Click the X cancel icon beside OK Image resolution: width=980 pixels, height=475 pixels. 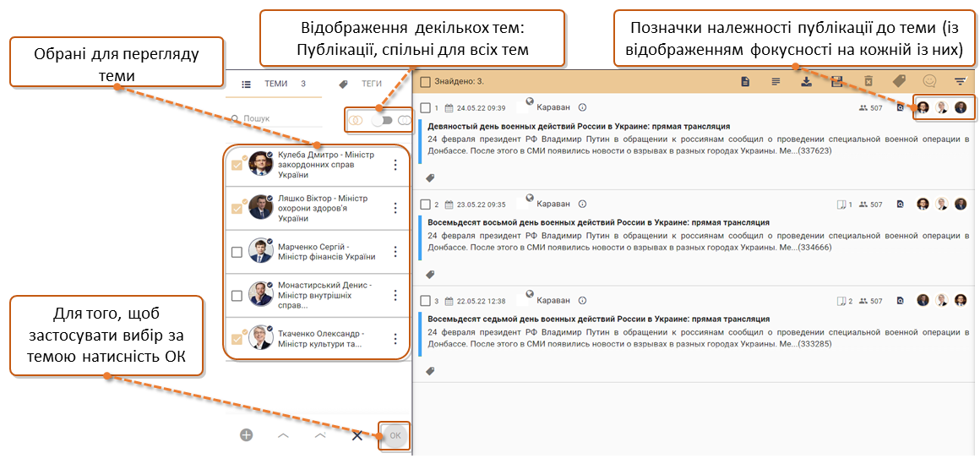[357, 435]
